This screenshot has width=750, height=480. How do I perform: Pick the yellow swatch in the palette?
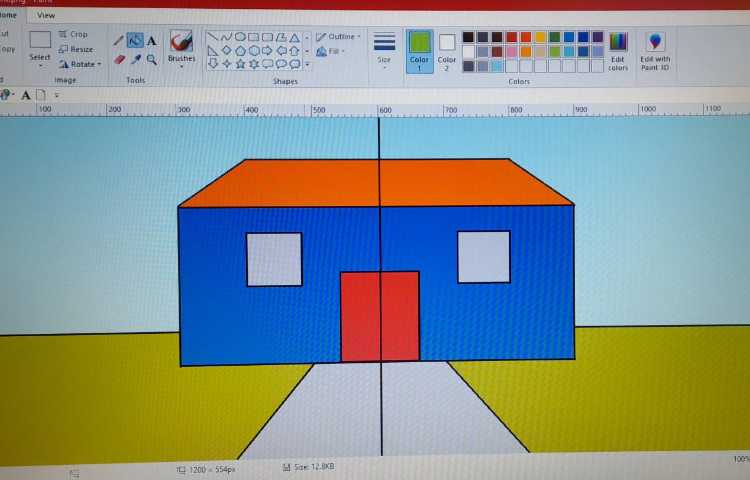[541, 37]
